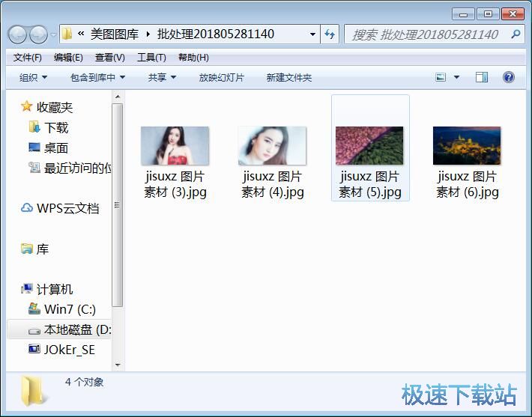Refresh the folder with the refresh icon
Screen dimensions: 532x417
(330, 34)
